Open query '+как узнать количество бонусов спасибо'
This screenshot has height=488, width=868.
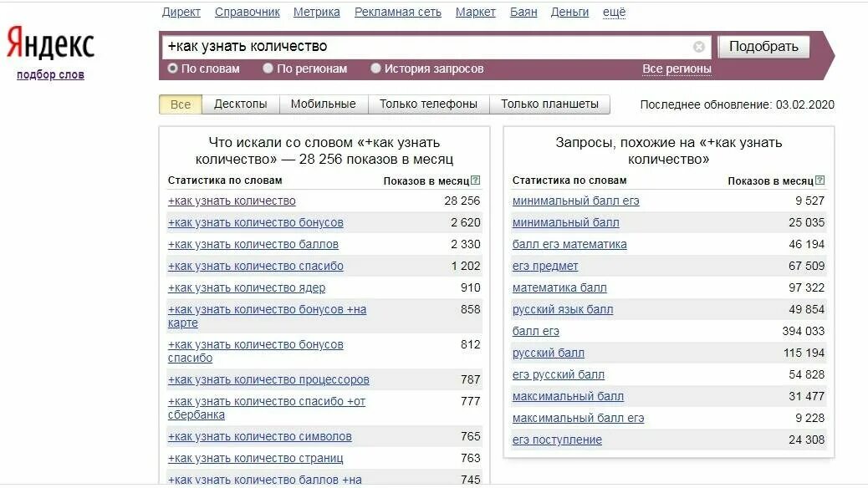[x=256, y=351]
